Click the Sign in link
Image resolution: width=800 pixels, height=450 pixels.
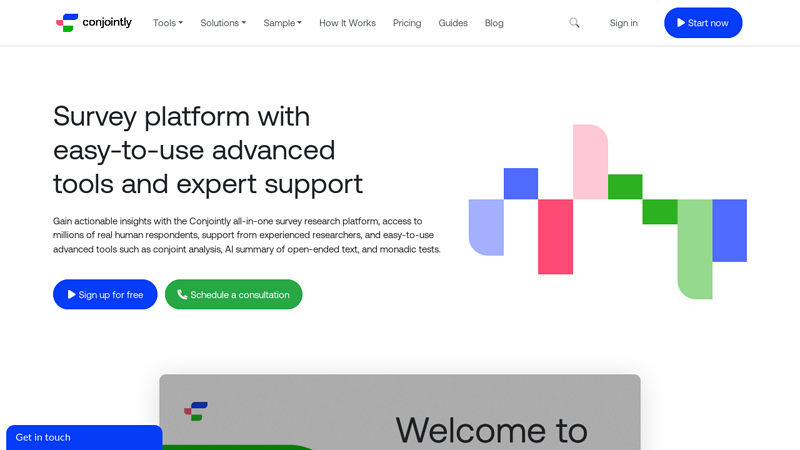(623, 23)
